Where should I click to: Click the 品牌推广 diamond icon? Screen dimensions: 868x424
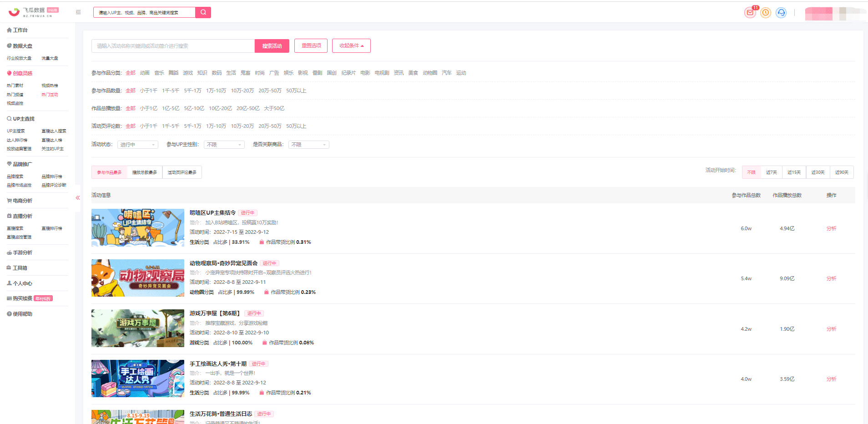[x=9, y=164]
